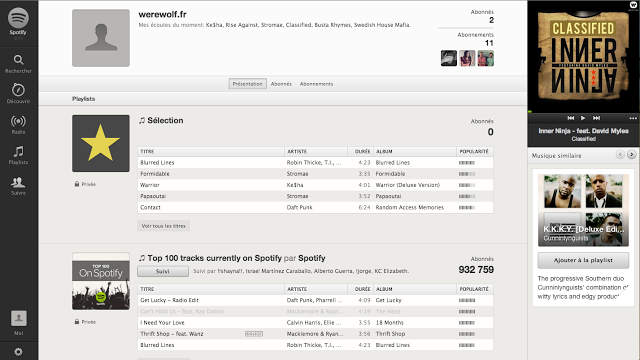Click the werewolf.fr profile avatar
The image size is (640, 360).
click(x=101, y=38)
